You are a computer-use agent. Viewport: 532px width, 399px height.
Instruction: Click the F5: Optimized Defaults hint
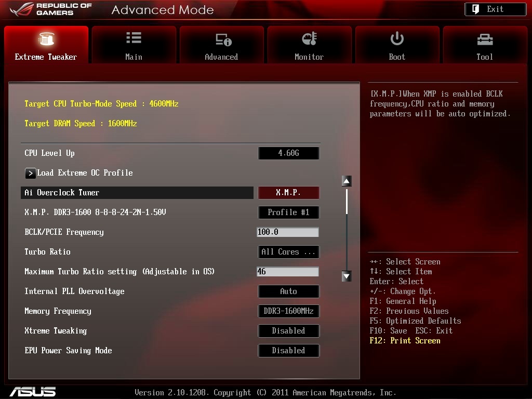[x=415, y=321]
